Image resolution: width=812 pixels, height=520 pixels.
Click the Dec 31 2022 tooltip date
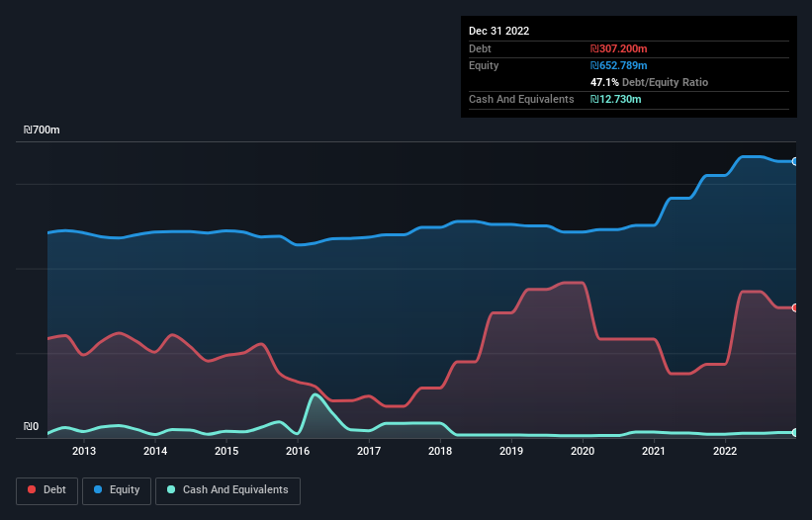click(498, 31)
